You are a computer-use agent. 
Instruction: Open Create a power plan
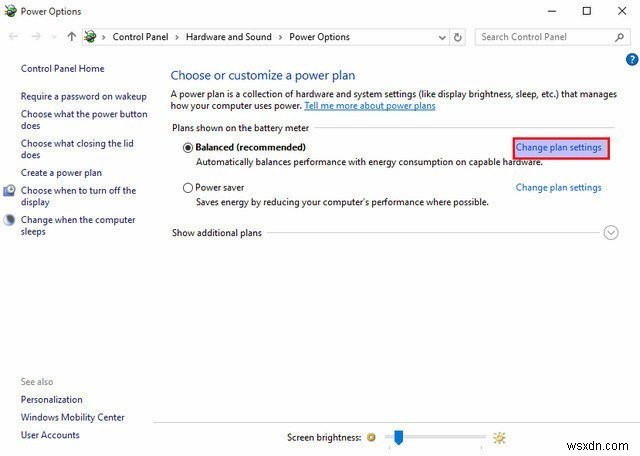pyautogui.click(x=61, y=173)
